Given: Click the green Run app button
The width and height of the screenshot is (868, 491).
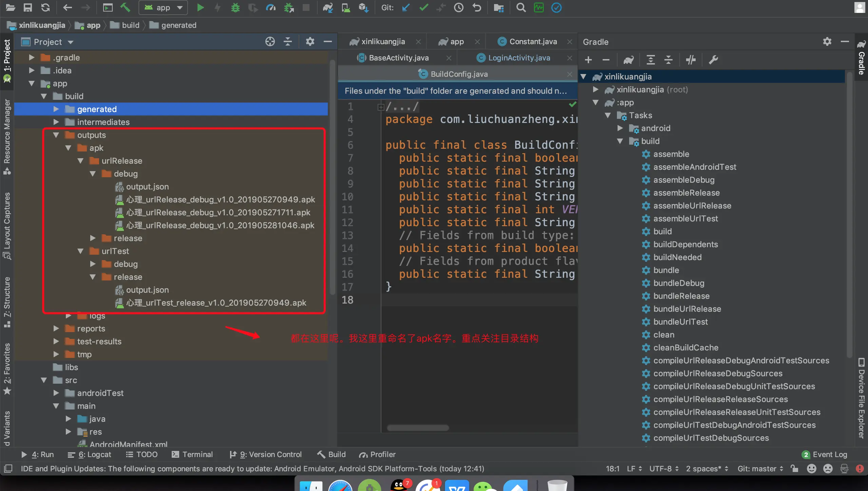Looking at the screenshot, I should pyautogui.click(x=200, y=7).
